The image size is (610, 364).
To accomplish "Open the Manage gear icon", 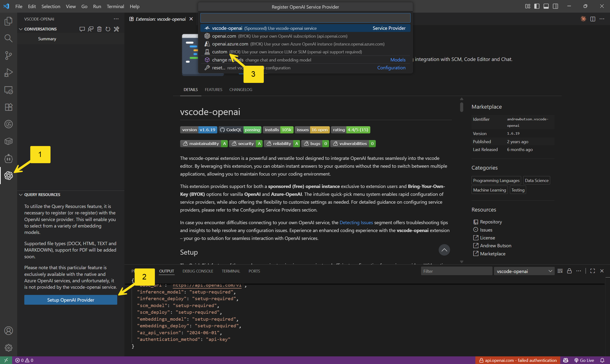I will pyautogui.click(x=9, y=348).
